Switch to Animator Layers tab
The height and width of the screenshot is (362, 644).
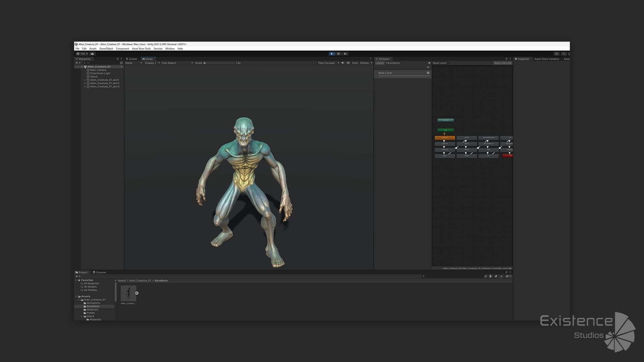pyautogui.click(x=380, y=63)
